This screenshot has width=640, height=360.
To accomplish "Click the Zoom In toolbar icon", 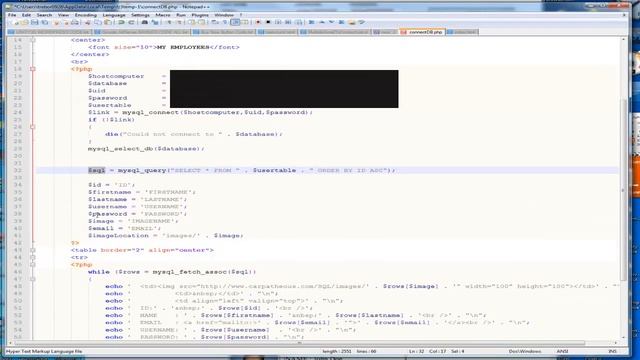I will pyautogui.click(x=169, y=22).
